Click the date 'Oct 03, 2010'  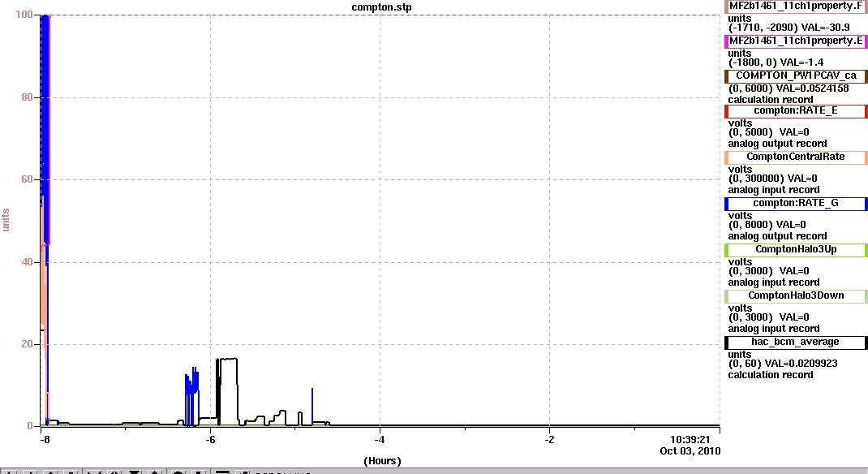point(690,451)
